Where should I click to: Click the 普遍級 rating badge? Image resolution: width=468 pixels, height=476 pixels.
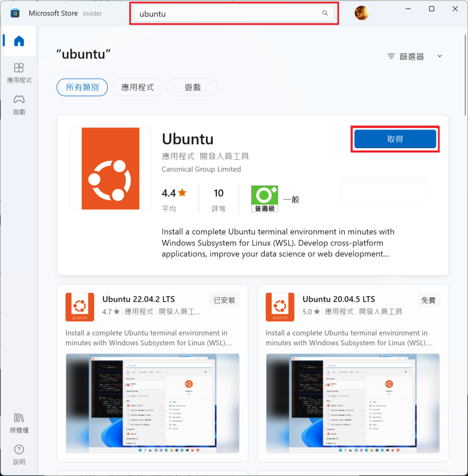[264, 199]
